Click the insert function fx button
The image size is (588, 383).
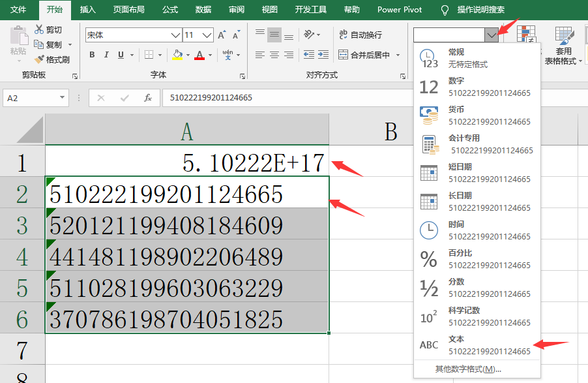click(148, 98)
